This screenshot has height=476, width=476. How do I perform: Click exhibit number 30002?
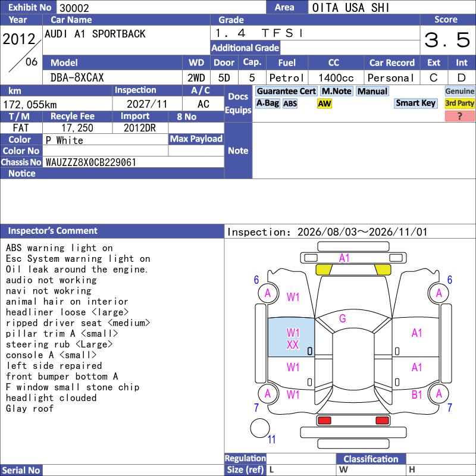click(74, 8)
